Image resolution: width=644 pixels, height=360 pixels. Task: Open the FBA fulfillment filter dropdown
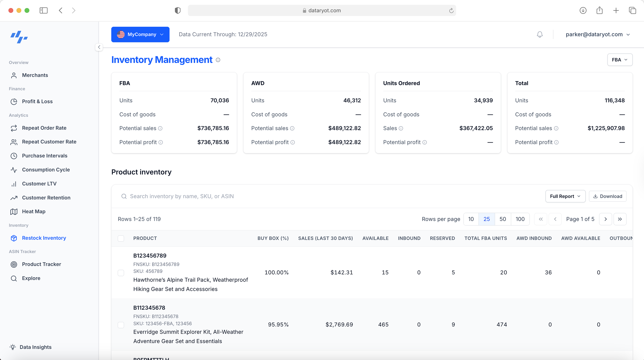tap(620, 60)
